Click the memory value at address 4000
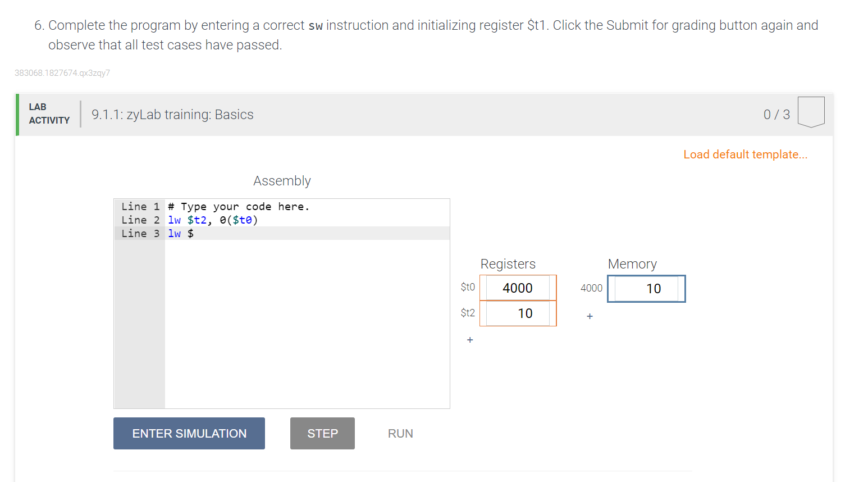Screen dimensions: 868x482 pos(646,288)
